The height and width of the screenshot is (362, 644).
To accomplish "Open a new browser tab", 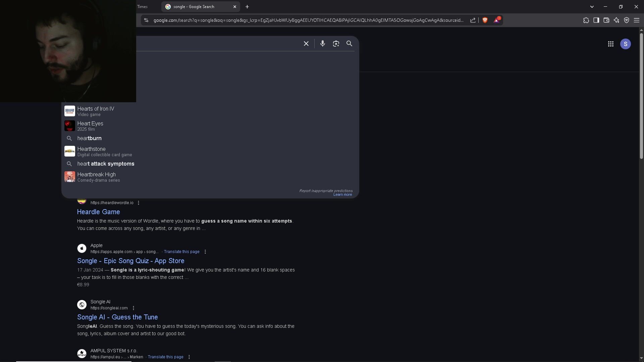I will coord(247,7).
